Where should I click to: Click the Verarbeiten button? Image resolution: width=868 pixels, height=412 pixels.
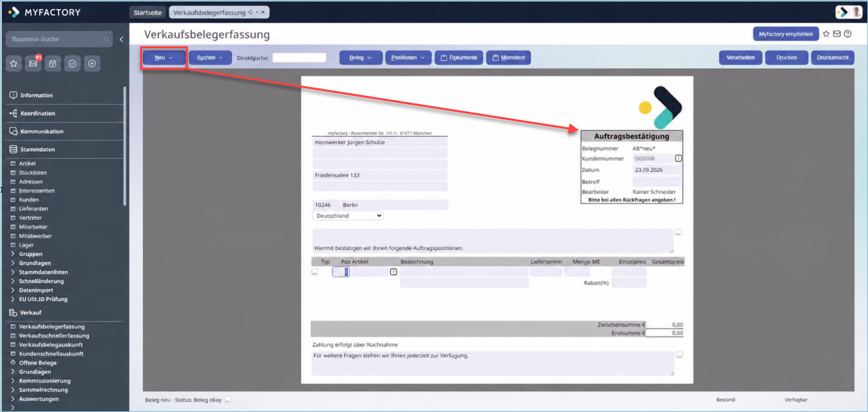(x=740, y=58)
